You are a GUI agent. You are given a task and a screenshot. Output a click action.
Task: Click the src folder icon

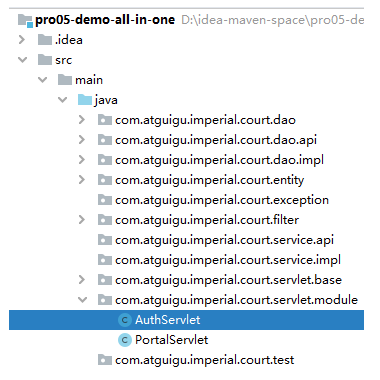45,60
